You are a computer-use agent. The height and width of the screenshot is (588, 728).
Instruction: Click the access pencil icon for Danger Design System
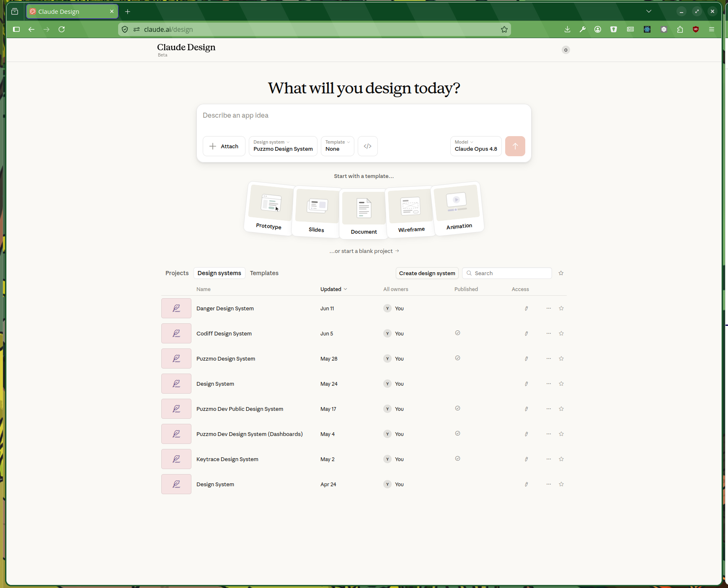(527, 308)
